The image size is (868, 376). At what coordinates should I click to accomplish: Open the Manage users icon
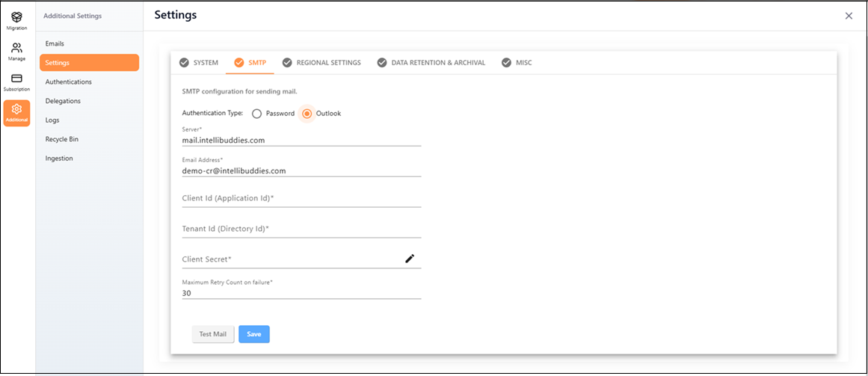(x=16, y=52)
